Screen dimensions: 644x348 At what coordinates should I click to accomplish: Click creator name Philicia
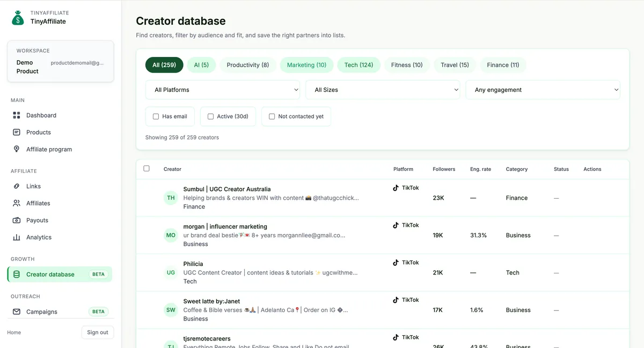tap(193, 264)
